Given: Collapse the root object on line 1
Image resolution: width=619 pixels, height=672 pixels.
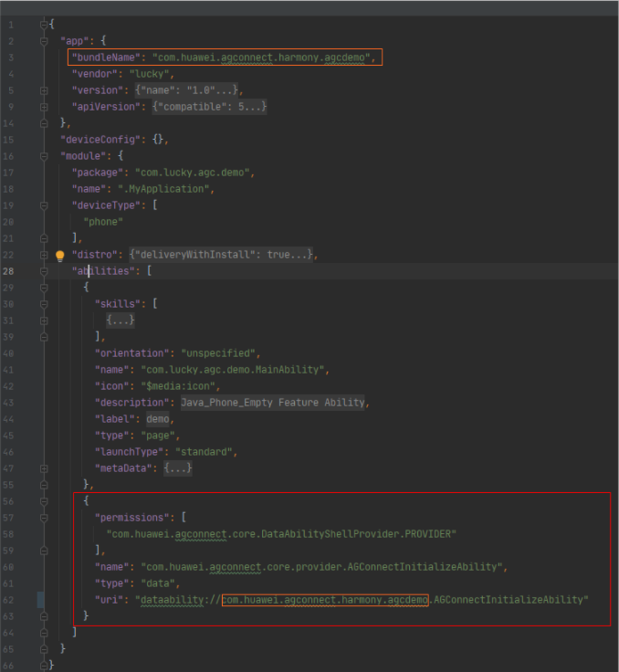Looking at the screenshot, I should pos(44,25).
